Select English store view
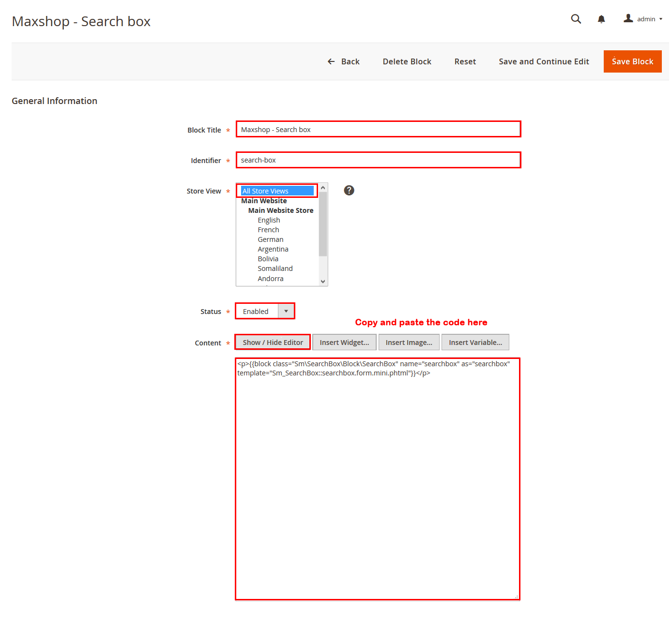Image resolution: width=672 pixels, height=627 pixels. [269, 220]
